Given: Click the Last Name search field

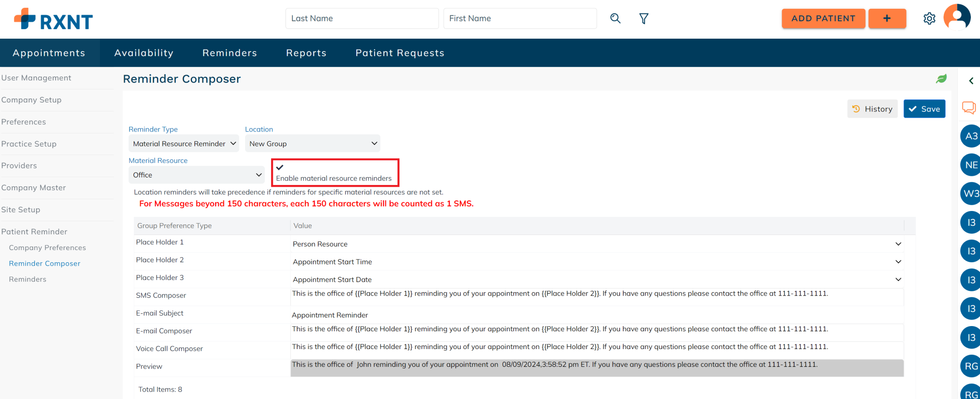Looking at the screenshot, I should [x=362, y=19].
